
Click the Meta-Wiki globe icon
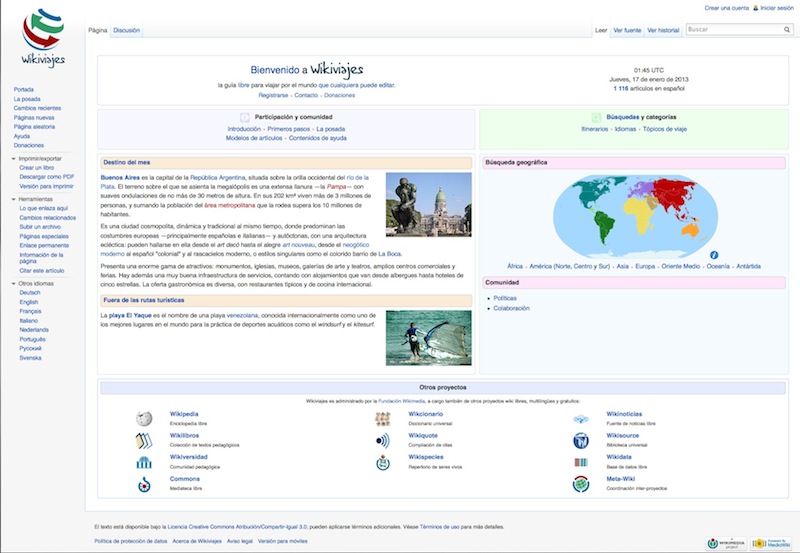(x=581, y=484)
